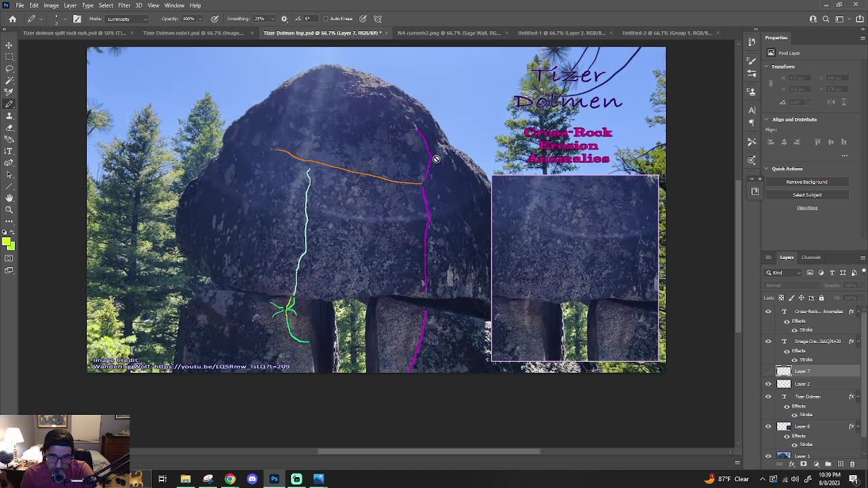This screenshot has height=488, width=868.
Task: Hide Layer 1 visibility
Action: click(x=768, y=456)
